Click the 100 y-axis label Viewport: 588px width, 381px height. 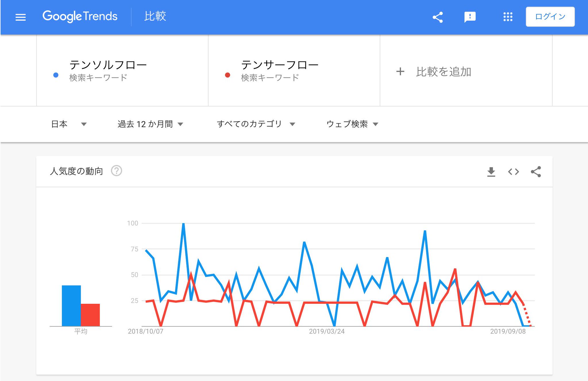point(133,223)
